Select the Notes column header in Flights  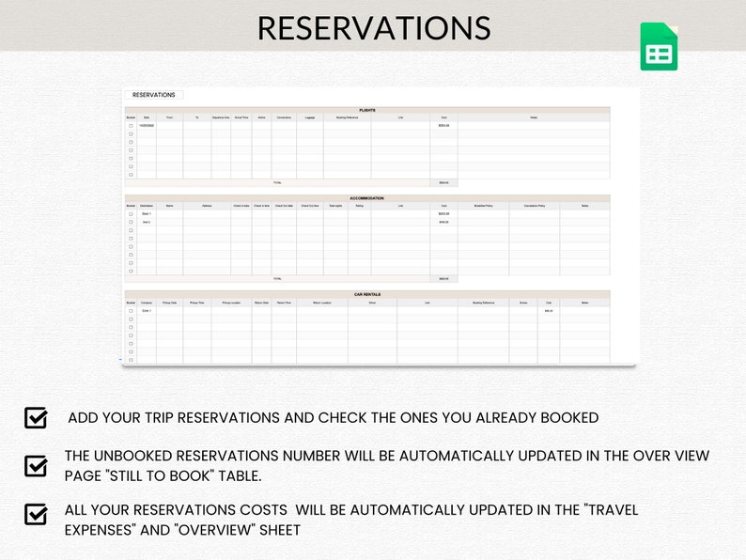pyautogui.click(x=534, y=117)
